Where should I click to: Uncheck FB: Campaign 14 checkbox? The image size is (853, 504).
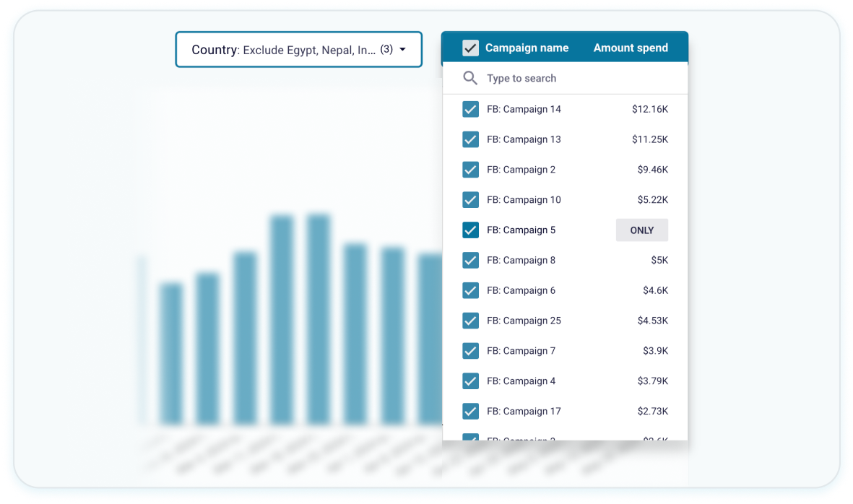coord(470,110)
